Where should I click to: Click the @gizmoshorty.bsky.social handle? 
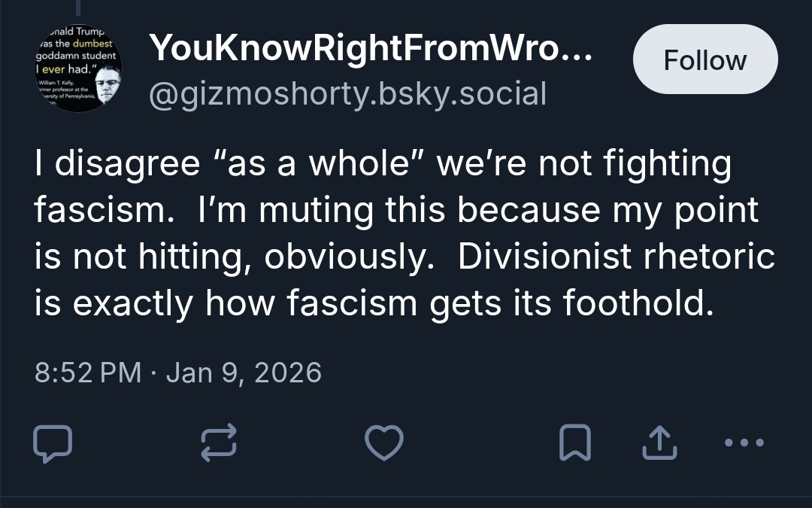347,94
